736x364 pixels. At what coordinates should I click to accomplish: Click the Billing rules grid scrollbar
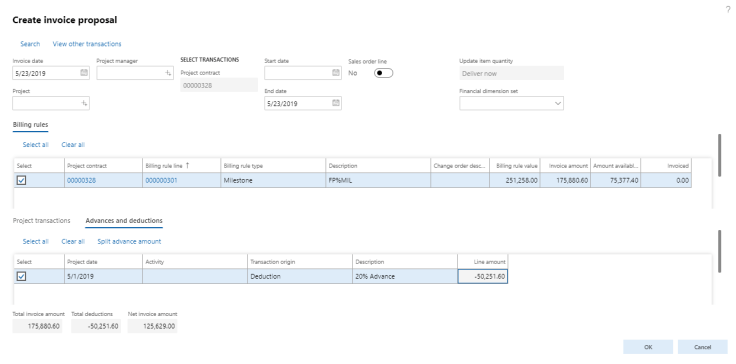coord(720,155)
